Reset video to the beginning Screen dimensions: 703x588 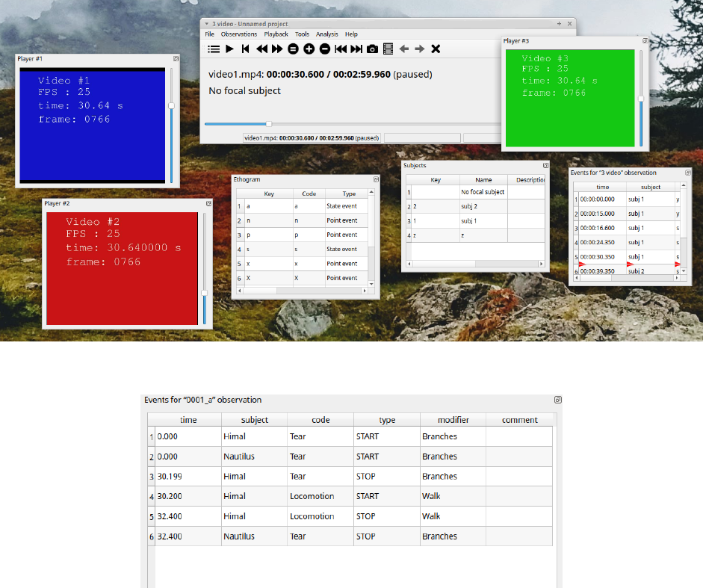(x=245, y=49)
